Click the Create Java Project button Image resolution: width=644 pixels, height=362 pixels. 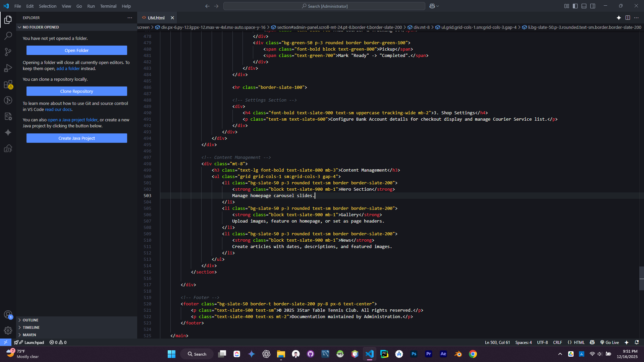[77, 138]
